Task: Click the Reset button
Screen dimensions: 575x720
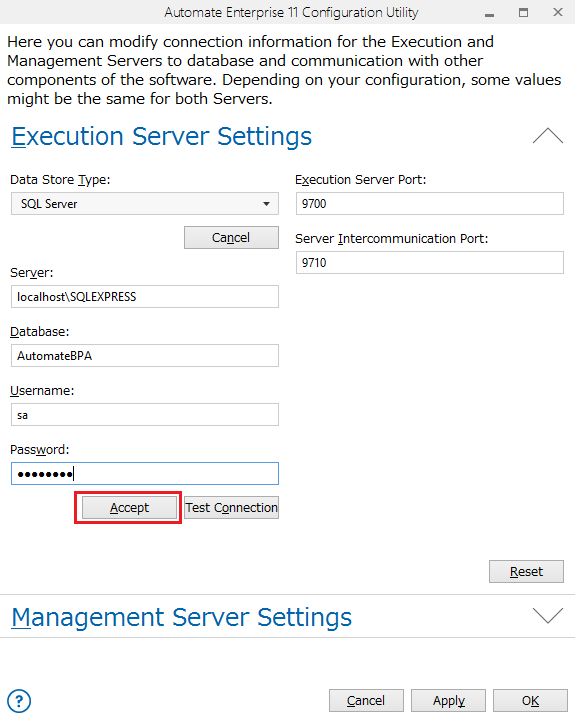Action: click(x=526, y=571)
